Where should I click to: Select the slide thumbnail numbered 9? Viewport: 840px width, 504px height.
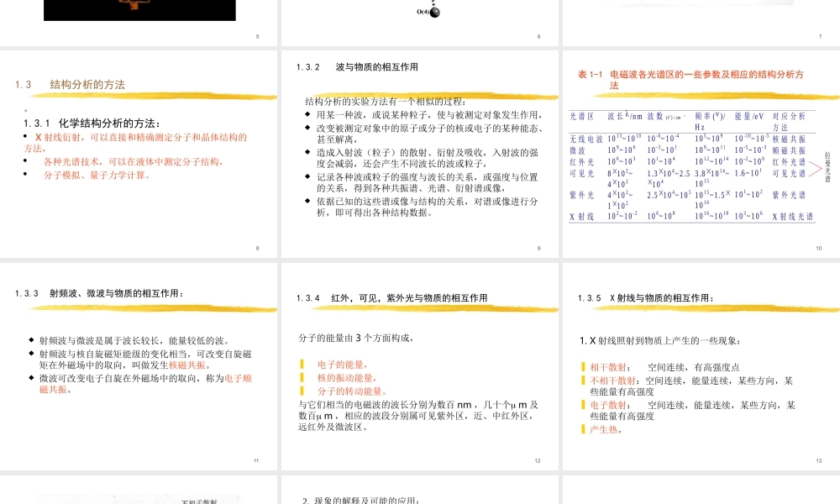point(420,154)
